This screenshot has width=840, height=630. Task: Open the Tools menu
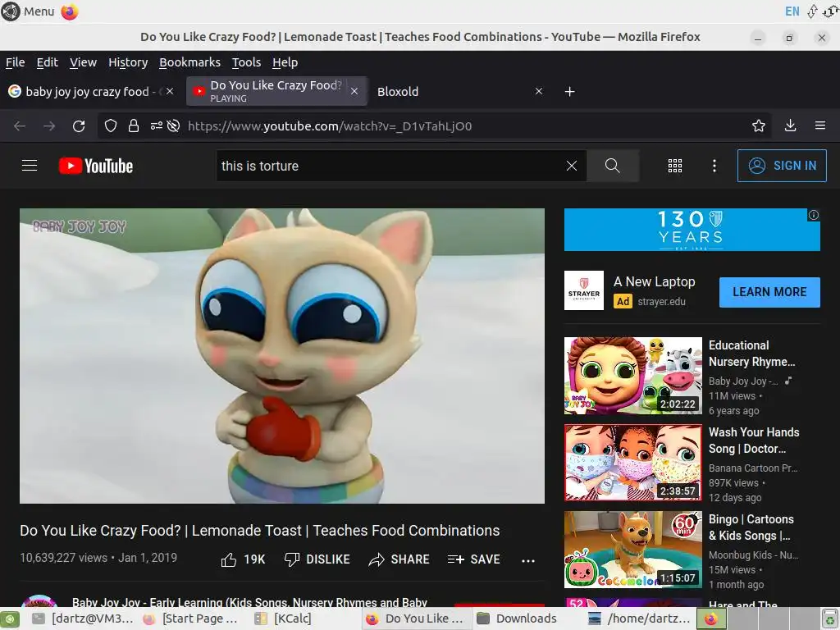tap(246, 62)
